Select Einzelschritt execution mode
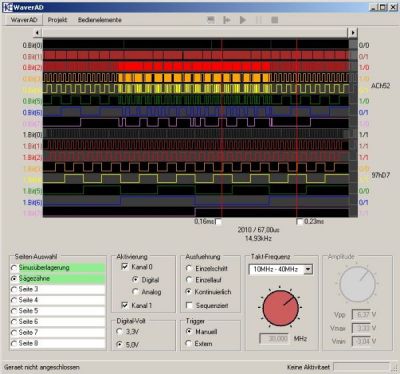The width and height of the screenshot is (400, 374). tap(189, 268)
